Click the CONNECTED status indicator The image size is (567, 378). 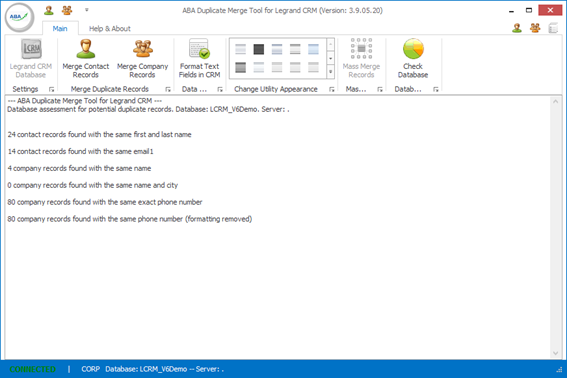(x=33, y=369)
